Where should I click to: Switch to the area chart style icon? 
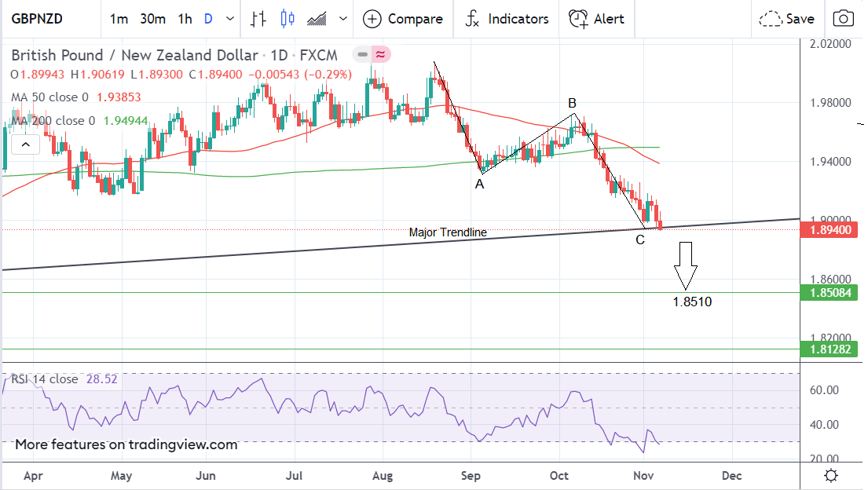[x=317, y=19]
